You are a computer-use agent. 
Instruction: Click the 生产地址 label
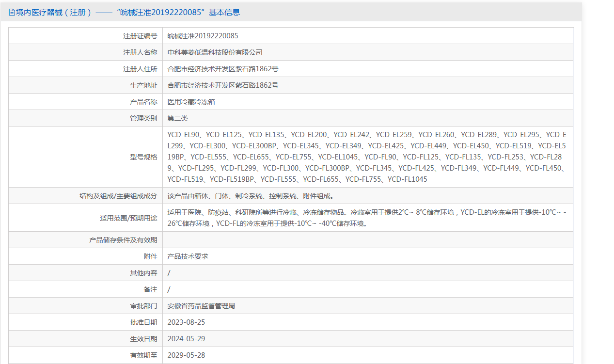coord(143,85)
